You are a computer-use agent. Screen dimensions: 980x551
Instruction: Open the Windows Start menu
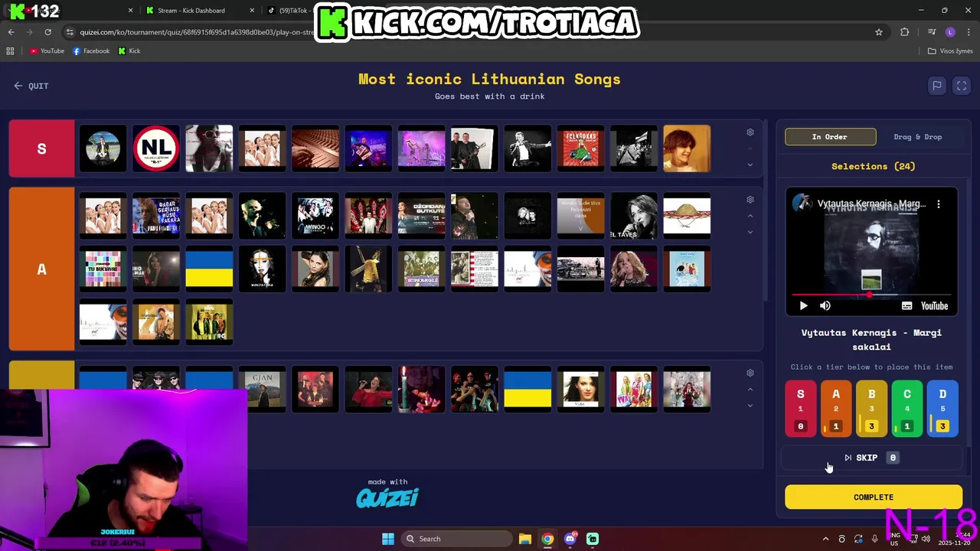388,539
